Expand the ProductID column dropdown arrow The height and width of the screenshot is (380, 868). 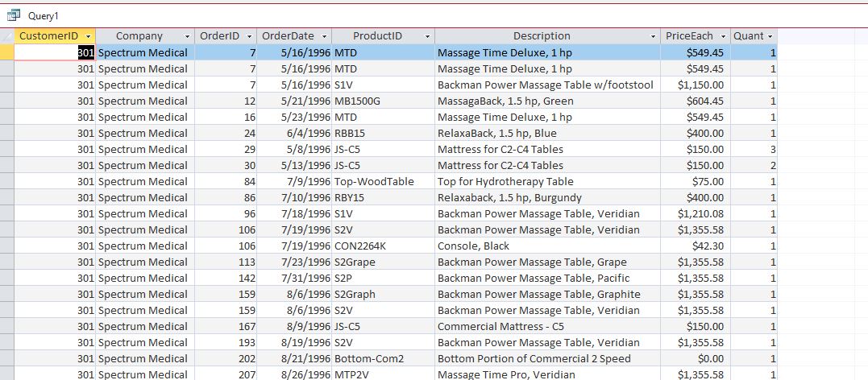pos(427,36)
